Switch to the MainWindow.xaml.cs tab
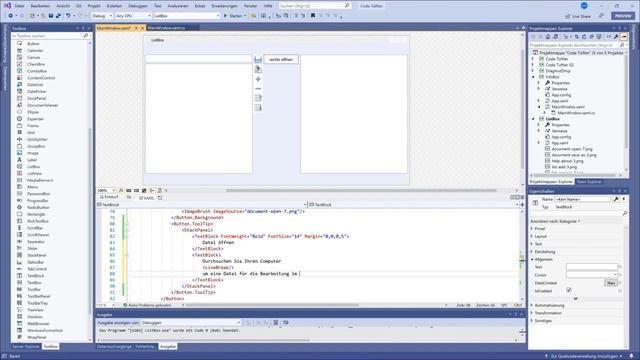Screen dimensions: 640x360 coord(166,28)
